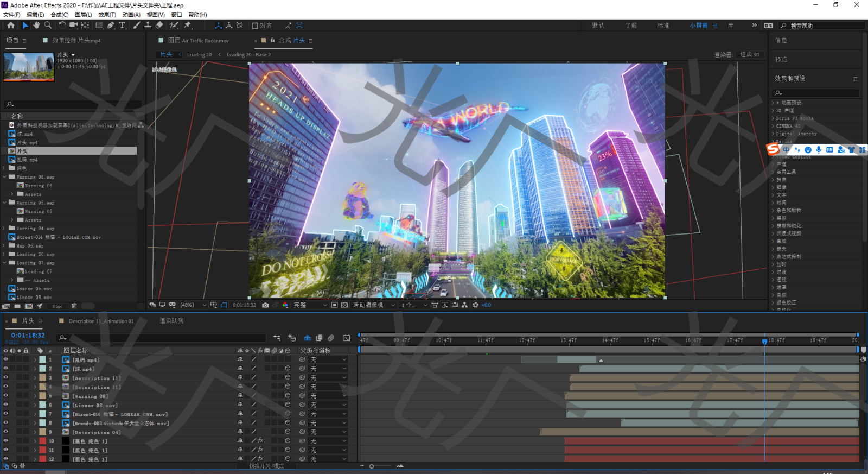This screenshot has height=474, width=868.
Task: Open the 效果(T) menu
Action: coord(107,15)
